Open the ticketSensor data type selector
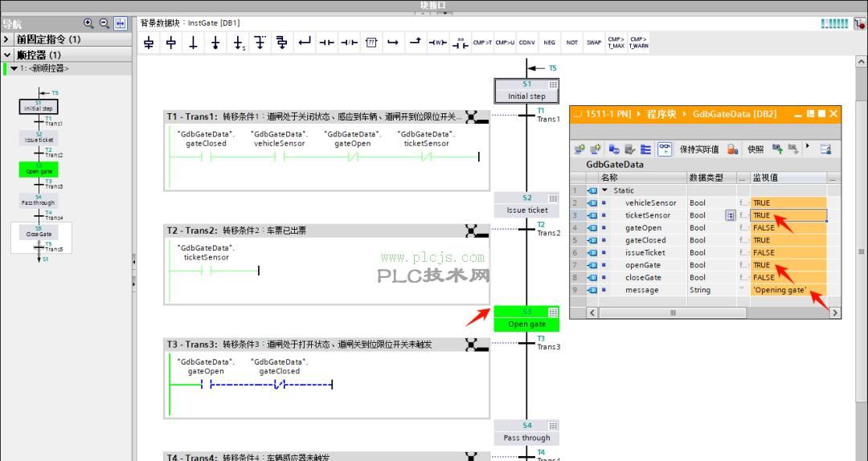The image size is (868, 461). [x=730, y=215]
